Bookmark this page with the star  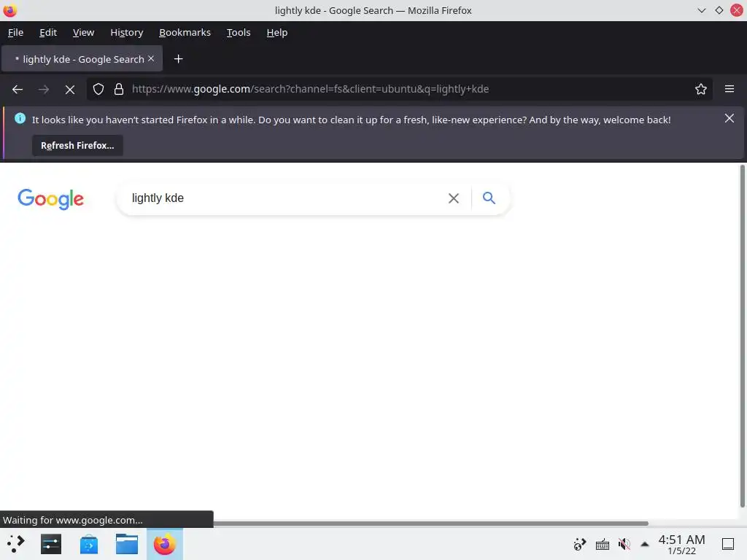(701, 89)
